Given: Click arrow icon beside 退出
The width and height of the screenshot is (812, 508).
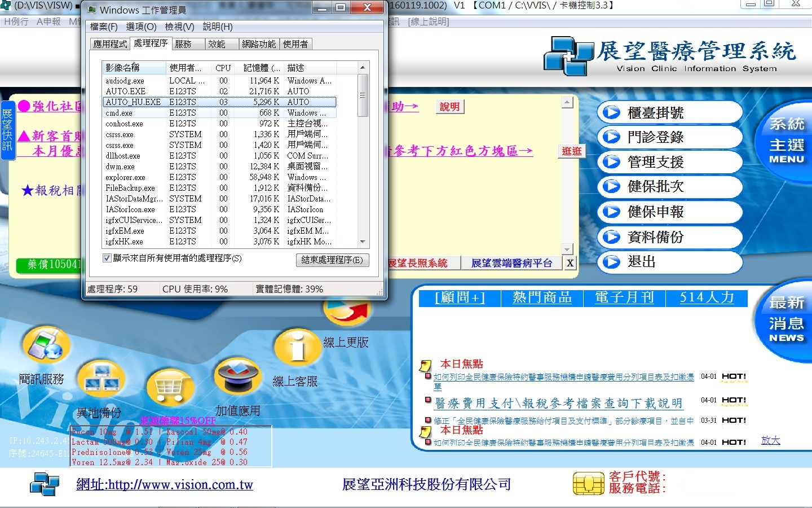Looking at the screenshot, I should (x=611, y=261).
